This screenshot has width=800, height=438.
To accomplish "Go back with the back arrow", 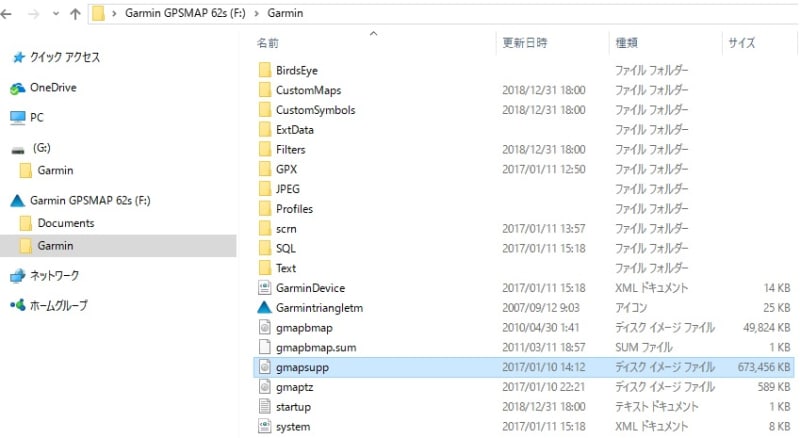I will click(6, 14).
